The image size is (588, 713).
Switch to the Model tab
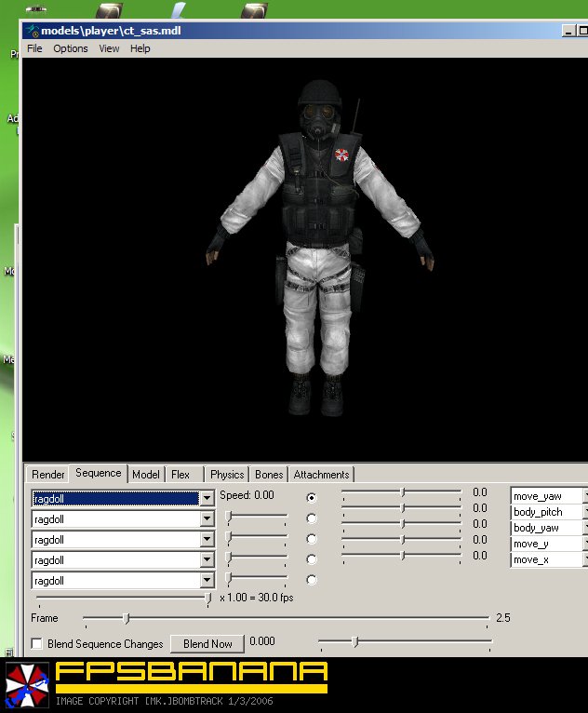point(146,475)
